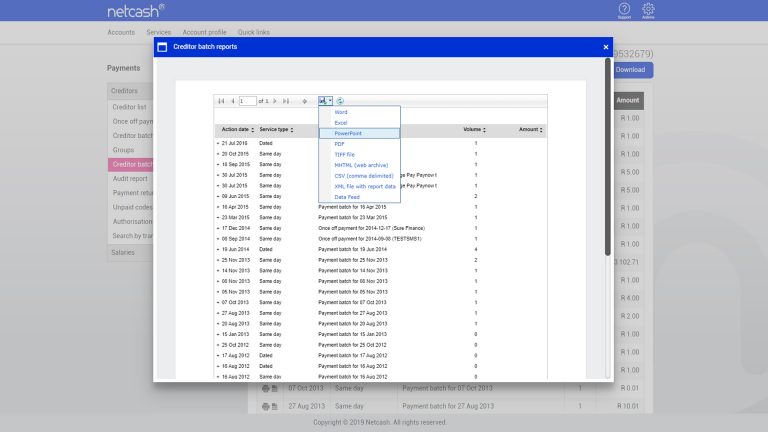Print icon for background 07 Oct 2013 row

[265, 388]
